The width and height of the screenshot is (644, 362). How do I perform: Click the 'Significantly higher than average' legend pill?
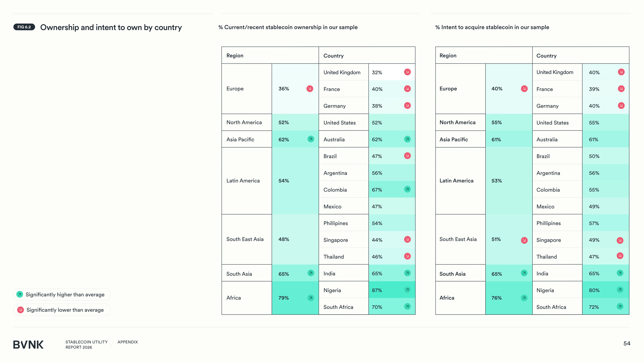[62, 295]
